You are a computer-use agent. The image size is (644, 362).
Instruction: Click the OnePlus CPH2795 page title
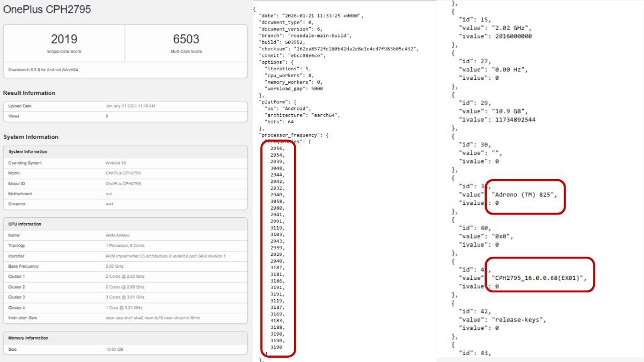[47, 10]
